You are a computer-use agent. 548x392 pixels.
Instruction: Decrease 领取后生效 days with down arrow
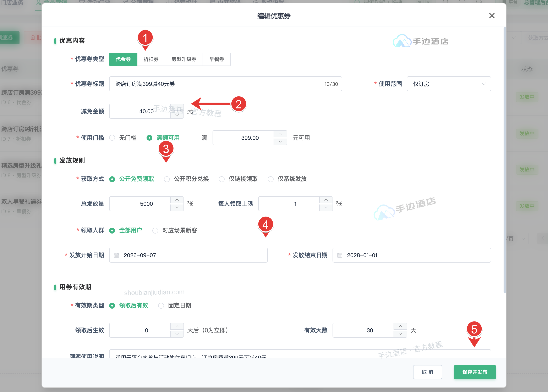pos(177,334)
